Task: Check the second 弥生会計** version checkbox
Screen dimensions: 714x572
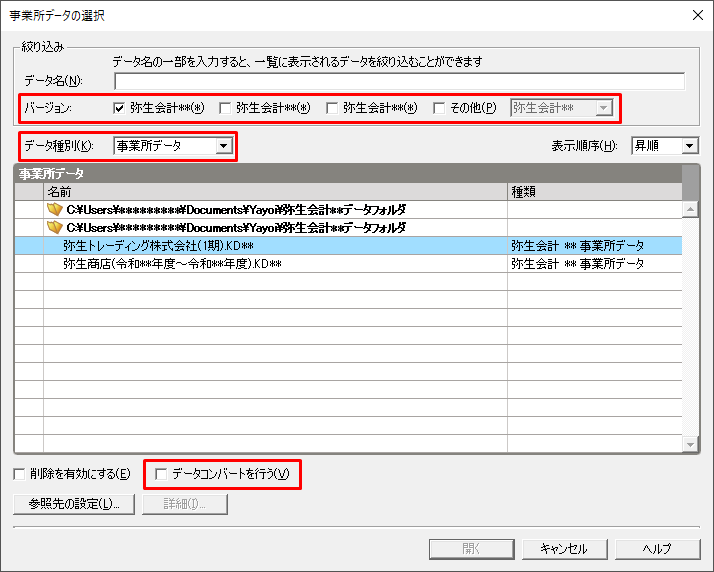Action: (x=225, y=108)
